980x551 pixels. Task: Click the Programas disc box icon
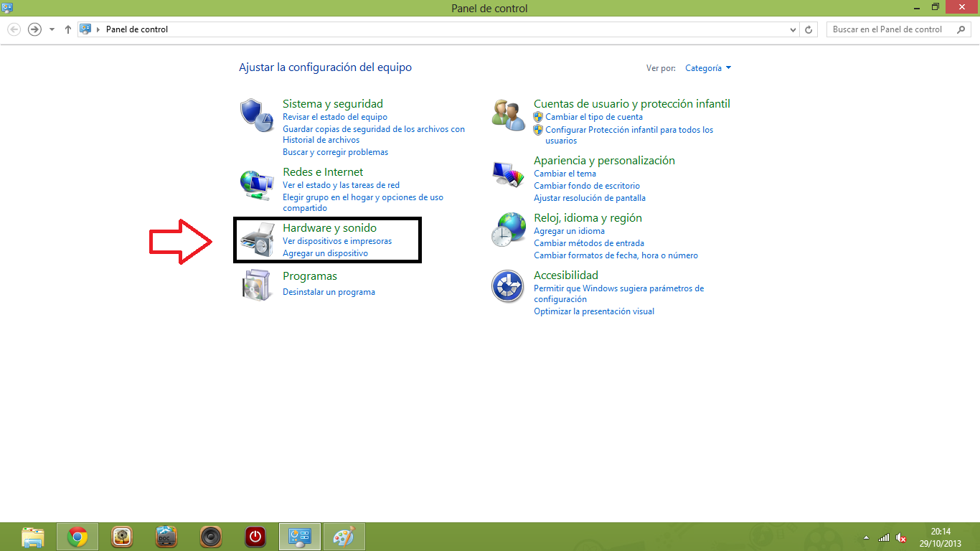257,286
